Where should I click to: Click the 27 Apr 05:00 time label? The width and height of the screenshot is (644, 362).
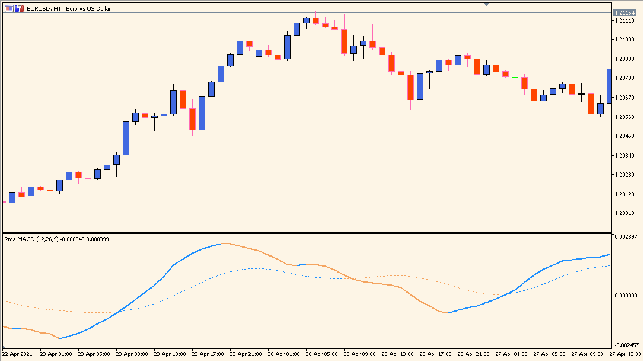pyautogui.click(x=549, y=354)
